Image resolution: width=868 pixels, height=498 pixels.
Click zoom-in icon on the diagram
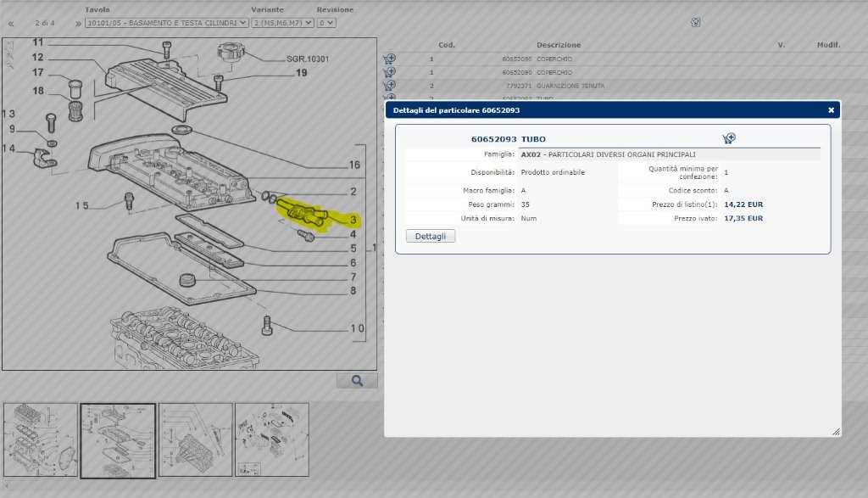click(x=9, y=53)
